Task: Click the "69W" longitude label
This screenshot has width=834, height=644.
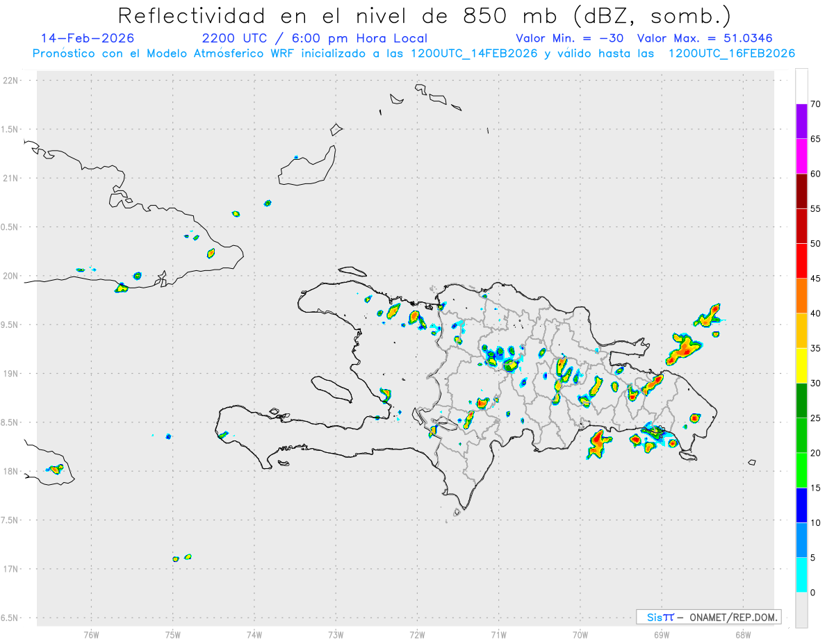Action: coord(662,635)
